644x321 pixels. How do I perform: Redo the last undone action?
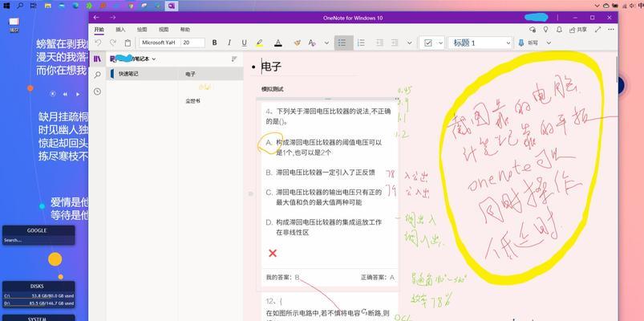(113, 43)
